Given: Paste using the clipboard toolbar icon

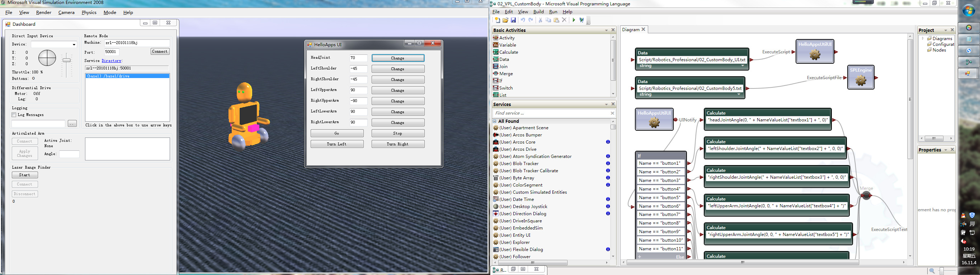Looking at the screenshot, I should click(556, 20).
